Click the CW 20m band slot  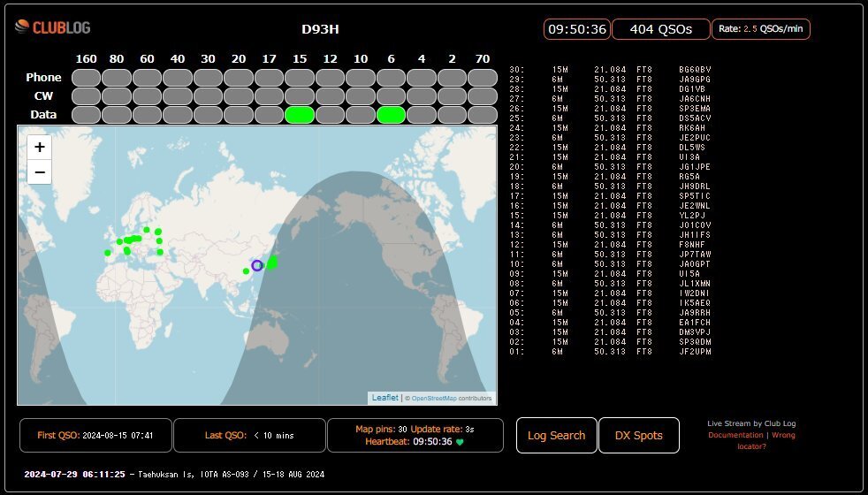click(x=239, y=95)
